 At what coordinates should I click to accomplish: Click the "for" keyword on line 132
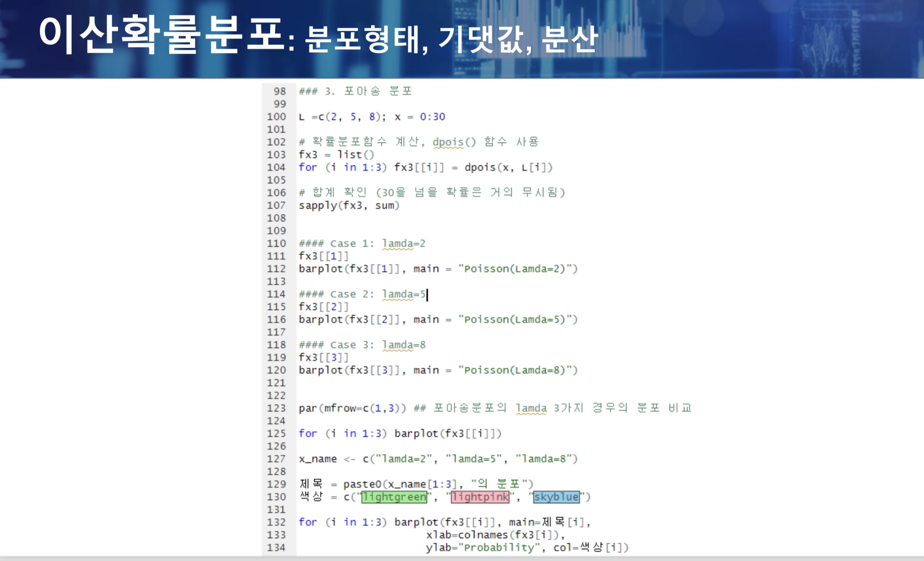click(308, 522)
